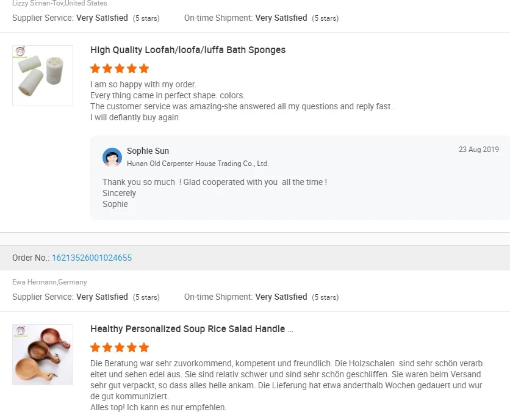
Task: Click the wooden soup spoon product thumbnail
Action: pos(43,355)
